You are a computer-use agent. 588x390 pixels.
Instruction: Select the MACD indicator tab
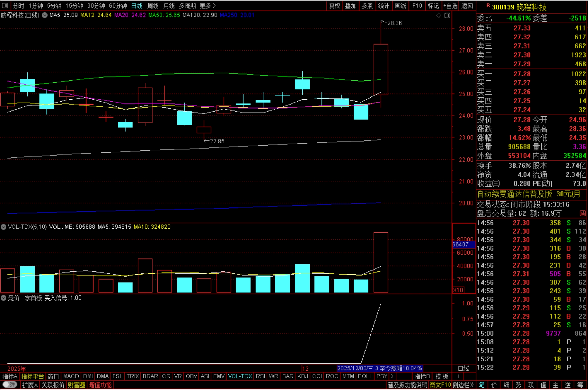click(x=71, y=376)
